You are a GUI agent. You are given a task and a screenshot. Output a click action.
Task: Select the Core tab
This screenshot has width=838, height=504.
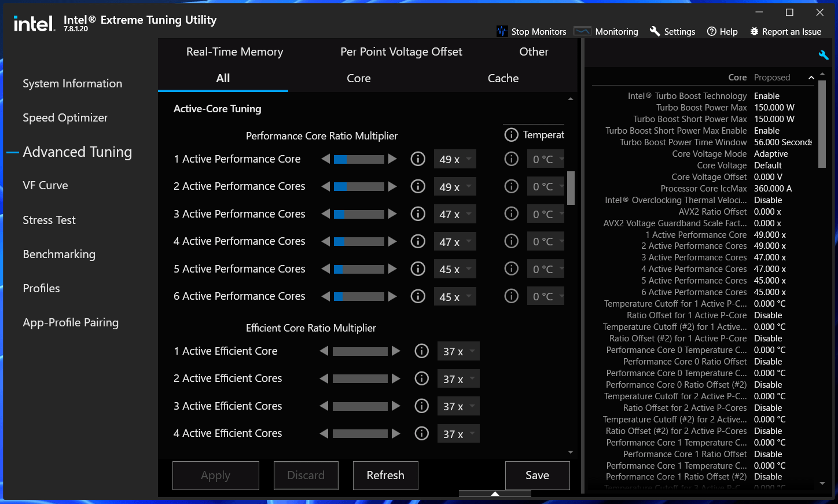pyautogui.click(x=359, y=78)
